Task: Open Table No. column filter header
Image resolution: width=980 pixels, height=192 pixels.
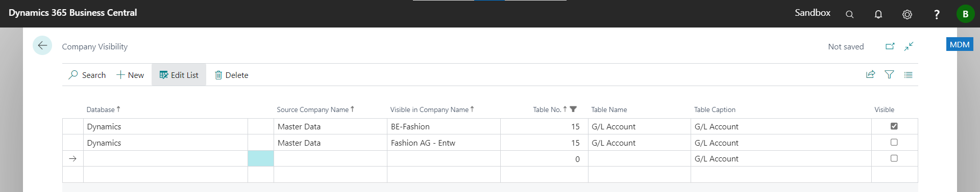Action: coord(554,109)
